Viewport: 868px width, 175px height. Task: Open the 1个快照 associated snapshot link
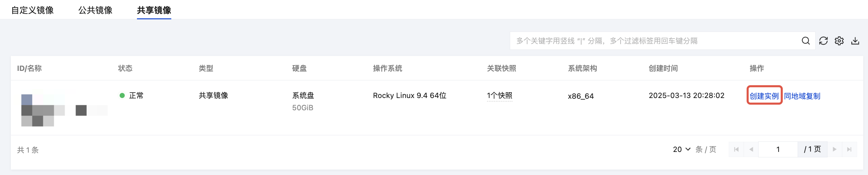click(x=500, y=96)
